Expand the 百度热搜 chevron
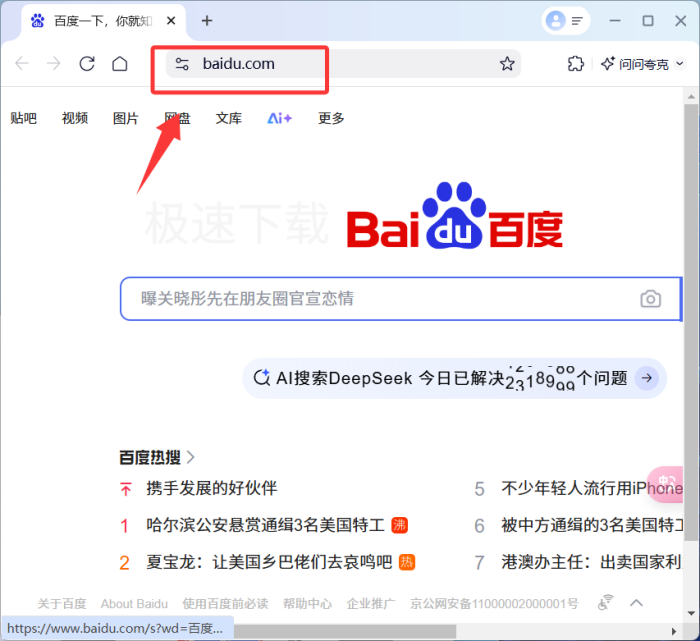The image size is (700, 641). click(191, 457)
